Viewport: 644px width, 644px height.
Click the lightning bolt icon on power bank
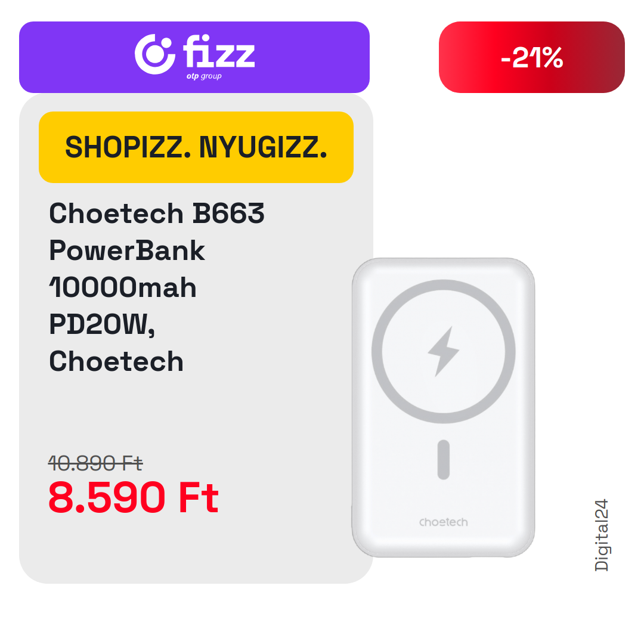(x=443, y=351)
